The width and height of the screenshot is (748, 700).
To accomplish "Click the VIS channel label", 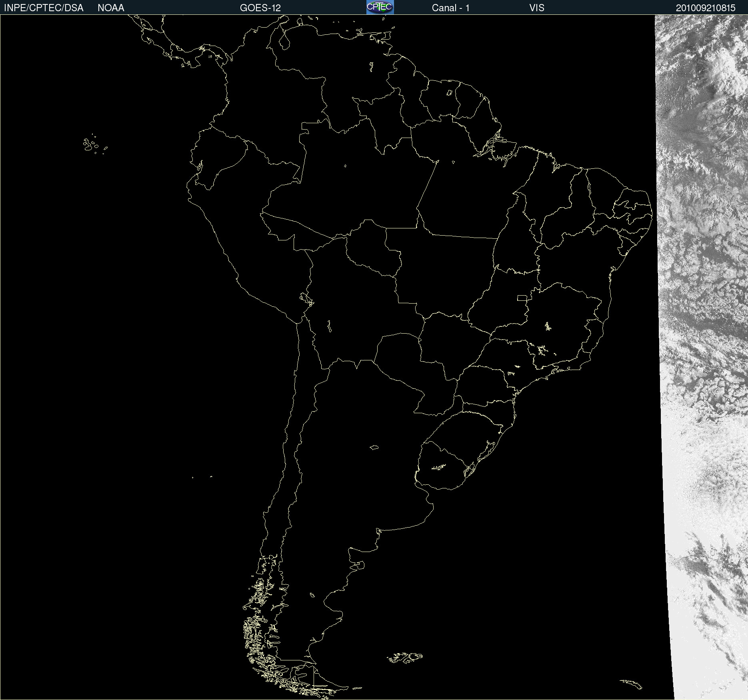I will point(537,8).
